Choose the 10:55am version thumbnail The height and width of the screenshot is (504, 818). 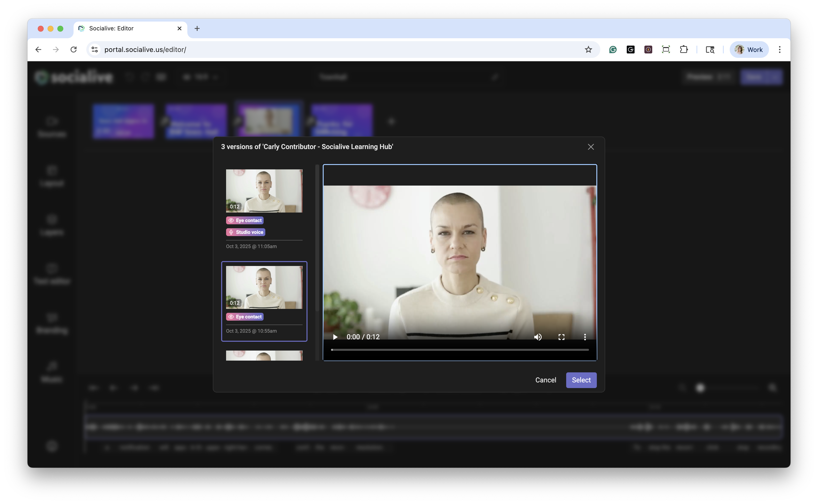point(264,287)
